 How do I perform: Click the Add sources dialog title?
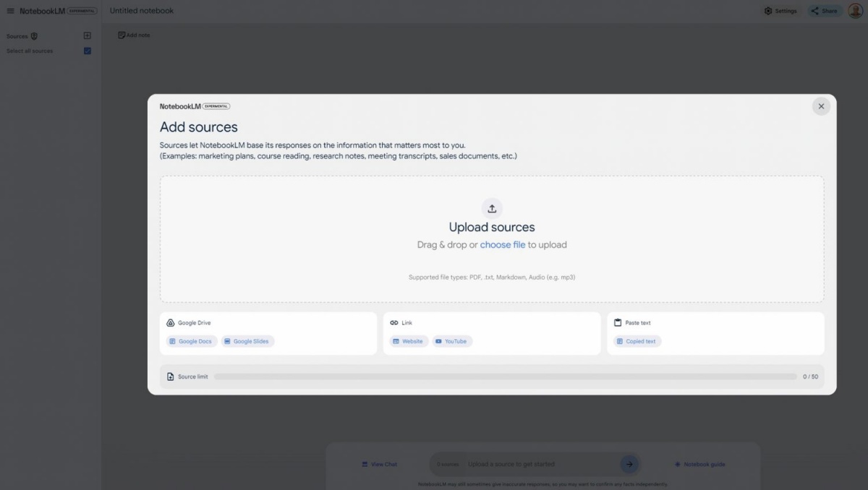(199, 127)
